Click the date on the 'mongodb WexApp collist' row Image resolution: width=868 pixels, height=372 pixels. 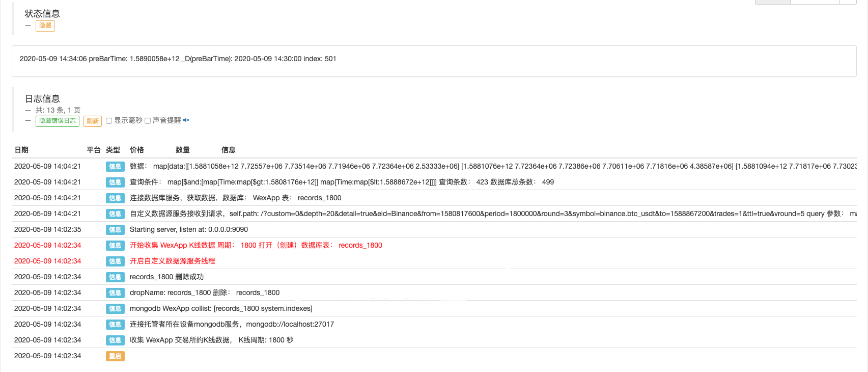(48, 308)
